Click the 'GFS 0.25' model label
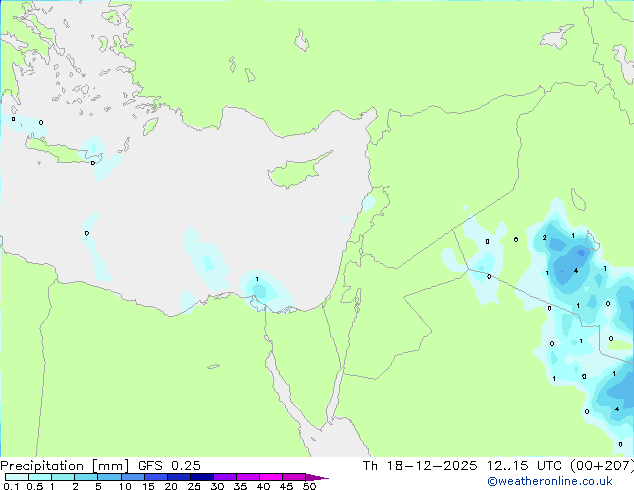This screenshot has width=634, height=490. coord(169,466)
